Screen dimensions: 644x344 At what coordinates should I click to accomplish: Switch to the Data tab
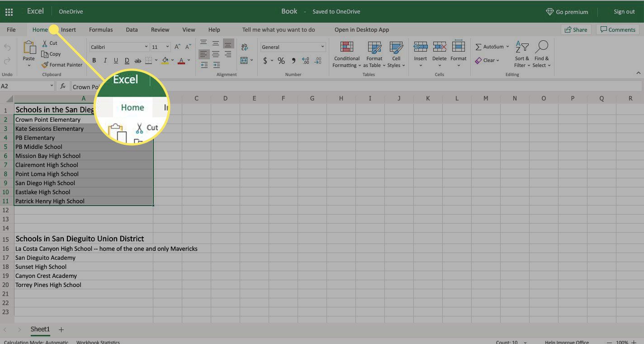pyautogui.click(x=132, y=30)
